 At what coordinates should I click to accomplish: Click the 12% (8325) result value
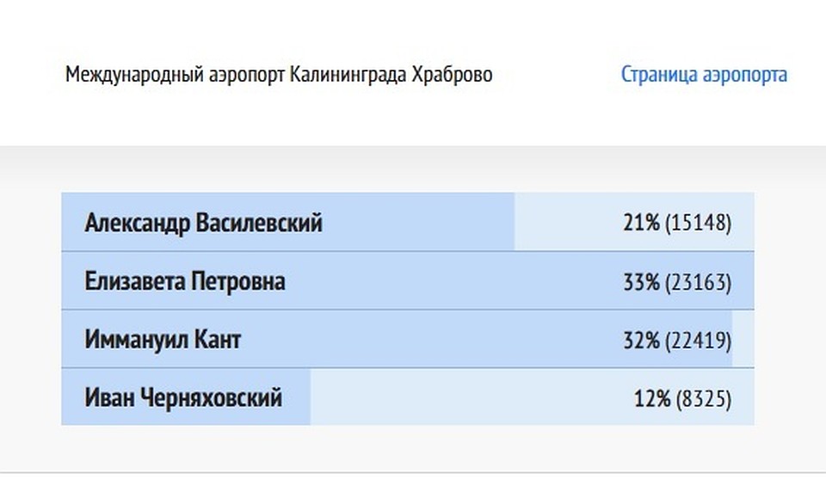coord(682,398)
